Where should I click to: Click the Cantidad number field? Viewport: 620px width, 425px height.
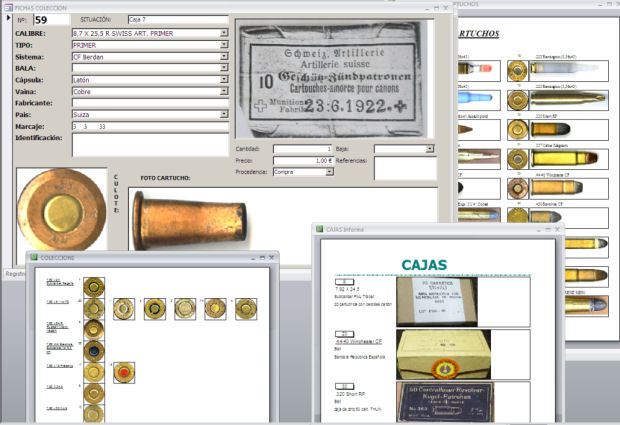click(302, 149)
